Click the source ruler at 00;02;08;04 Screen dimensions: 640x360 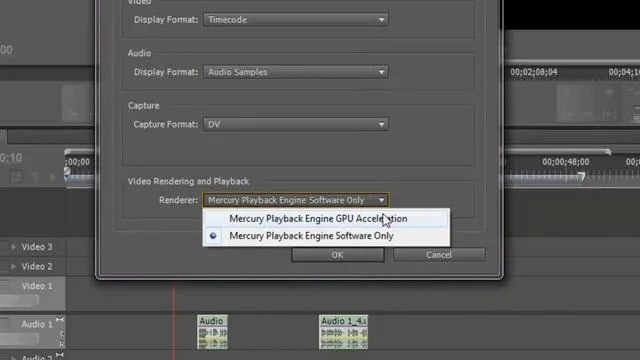point(533,72)
